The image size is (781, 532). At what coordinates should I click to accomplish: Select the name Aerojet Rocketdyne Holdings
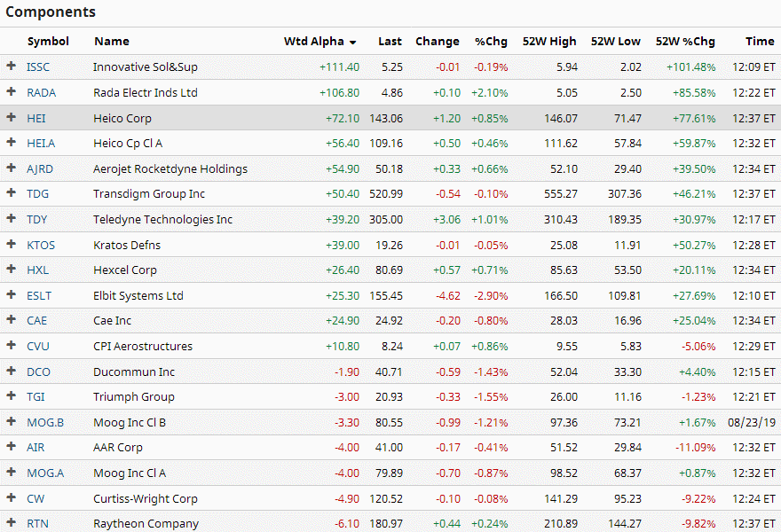click(x=170, y=168)
